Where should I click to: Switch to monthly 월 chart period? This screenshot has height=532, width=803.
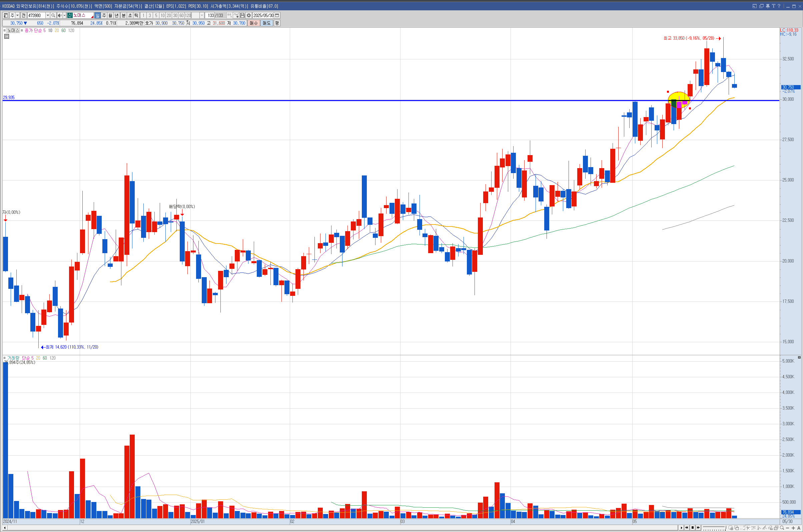pyautogui.click(x=110, y=16)
